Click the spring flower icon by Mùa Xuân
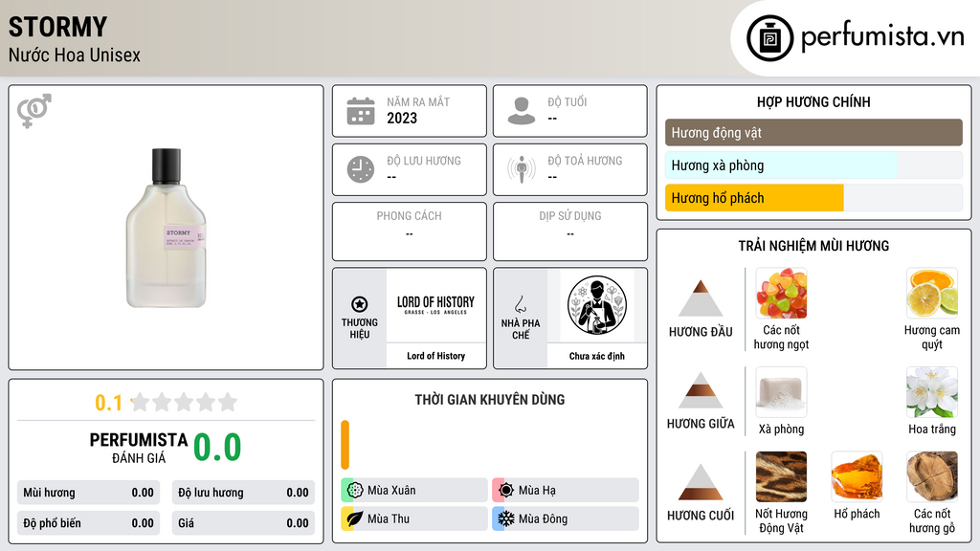The width and height of the screenshot is (980, 551). 355,491
